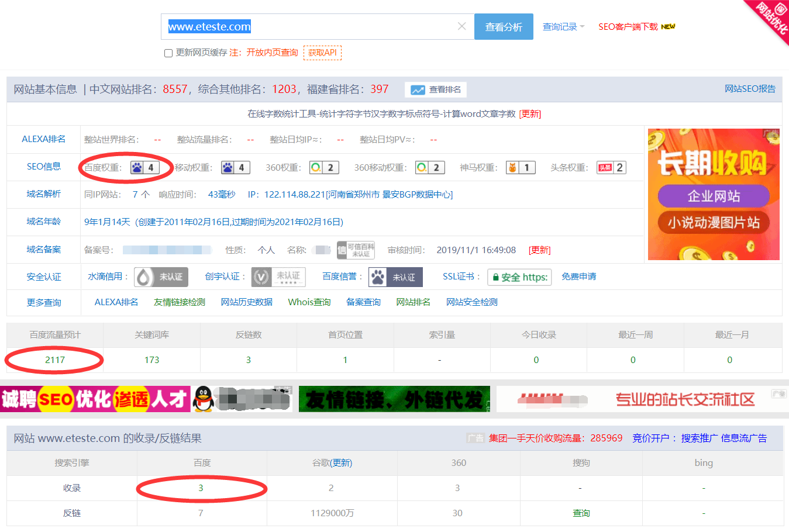Click the 首页位置 value 1

click(345, 360)
